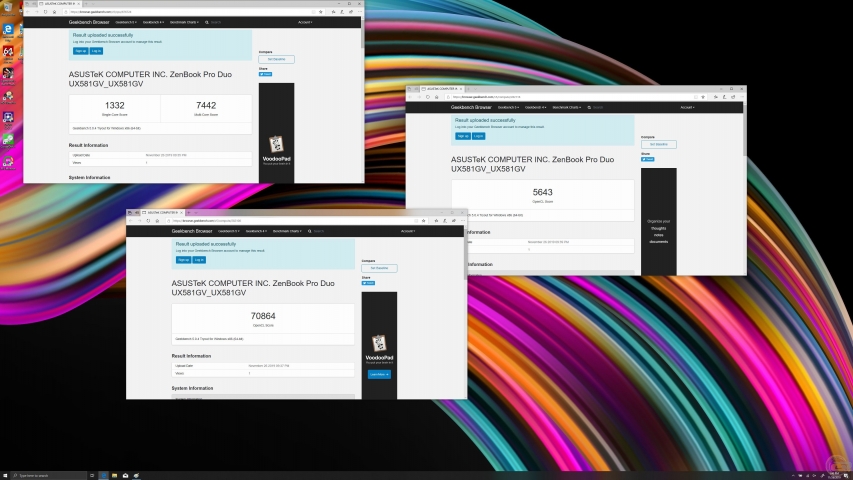Add page to favorites in 1332 score window
Image resolution: width=853 pixels, height=480 pixels.
point(320,11)
